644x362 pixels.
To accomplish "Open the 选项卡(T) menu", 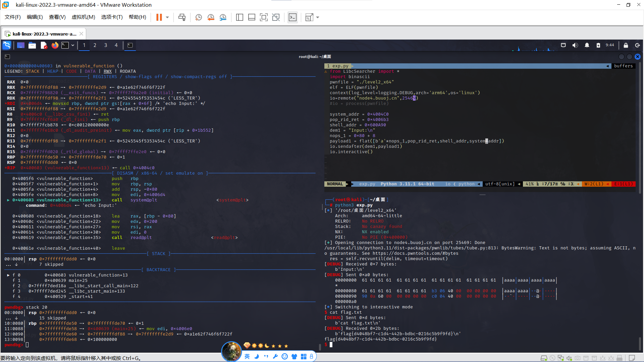I will 112,17.
